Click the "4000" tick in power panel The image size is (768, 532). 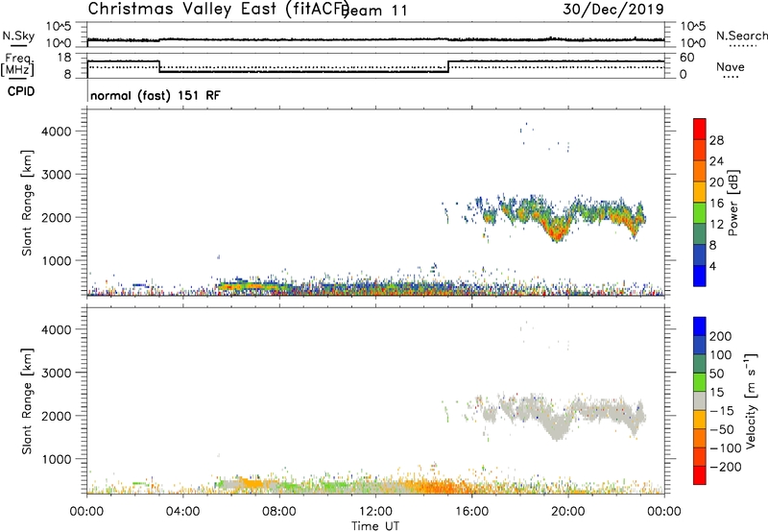(x=57, y=132)
